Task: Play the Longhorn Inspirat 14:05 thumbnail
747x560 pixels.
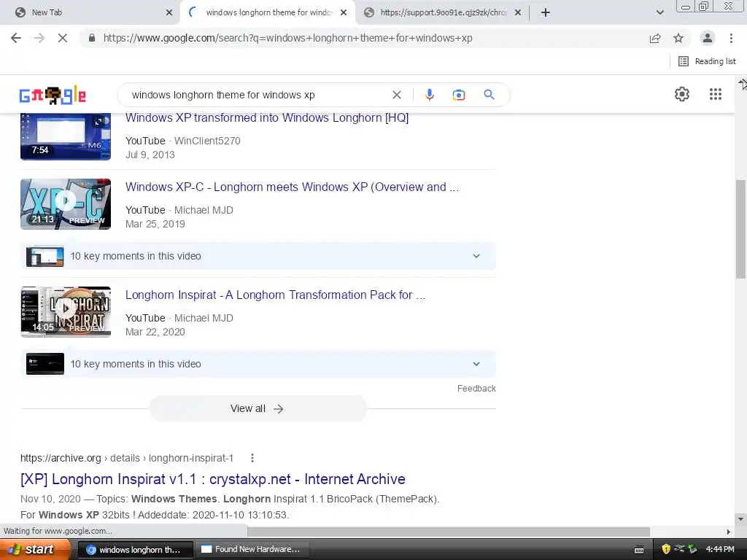Action: (x=66, y=312)
